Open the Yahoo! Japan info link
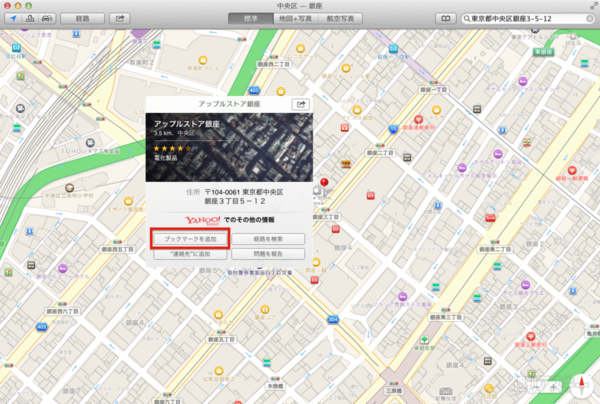Screen dimensions: 600x404 tap(229, 220)
